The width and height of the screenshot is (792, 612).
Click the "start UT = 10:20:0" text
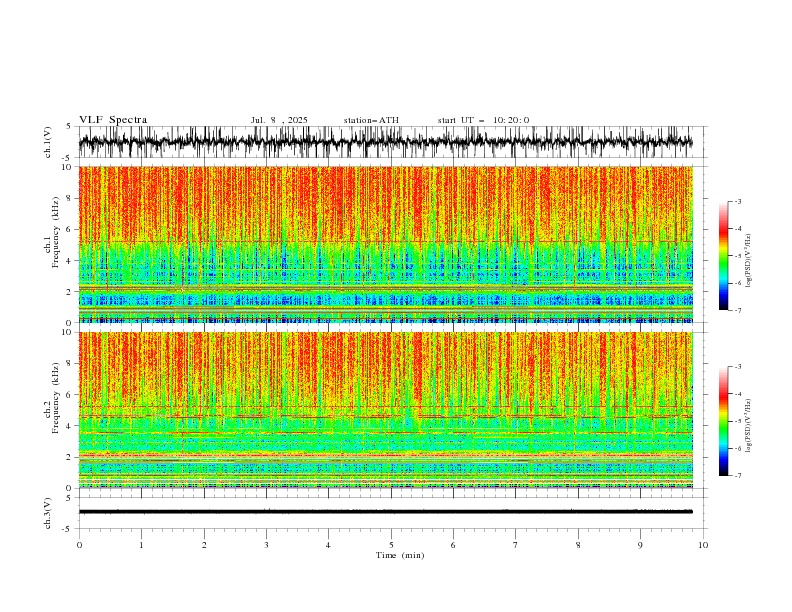point(483,120)
